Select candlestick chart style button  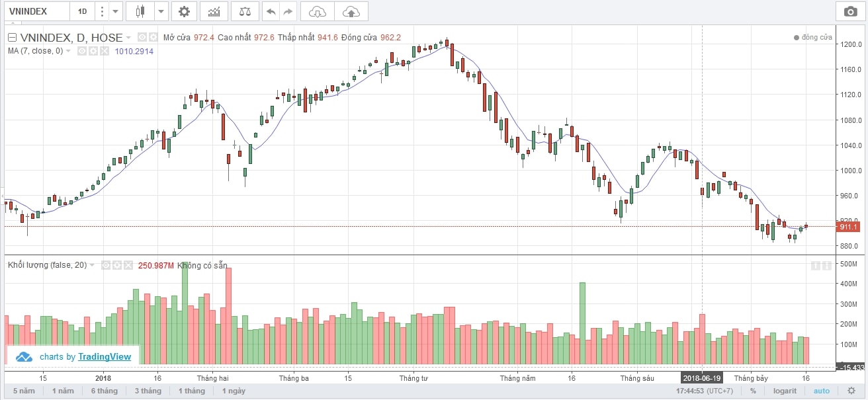pyautogui.click(x=139, y=11)
